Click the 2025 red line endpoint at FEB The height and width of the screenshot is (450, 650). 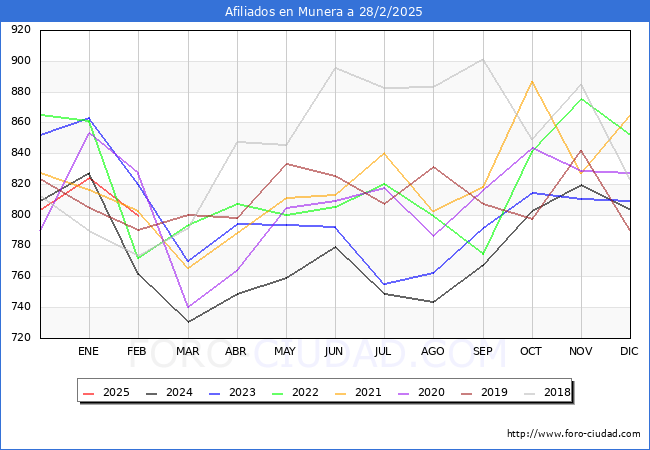[138, 215]
